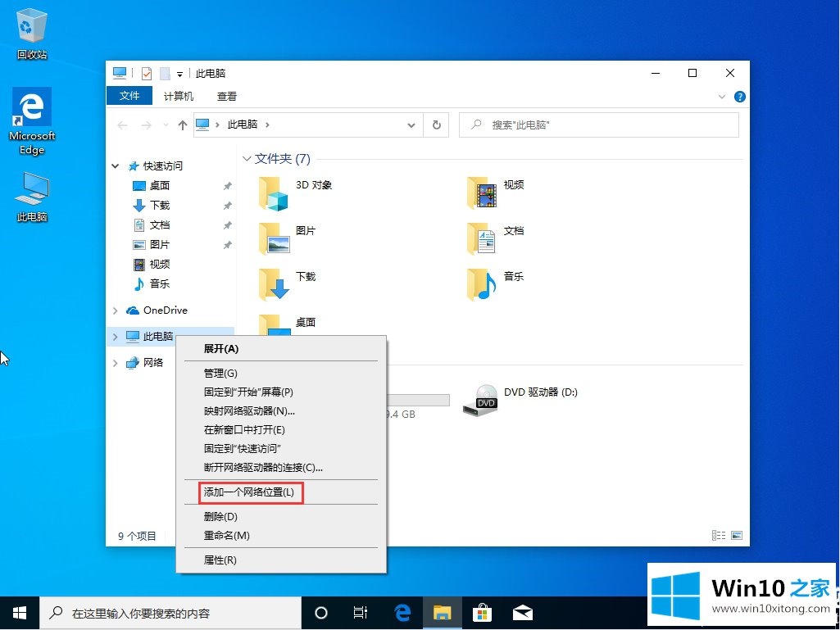
Task: Open the Windows Start button
Action: (x=20, y=613)
